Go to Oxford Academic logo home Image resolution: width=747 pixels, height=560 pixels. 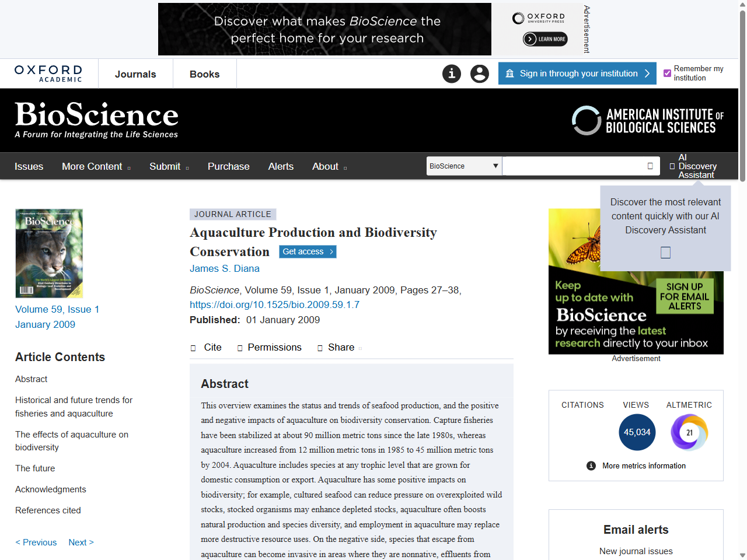[48, 73]
